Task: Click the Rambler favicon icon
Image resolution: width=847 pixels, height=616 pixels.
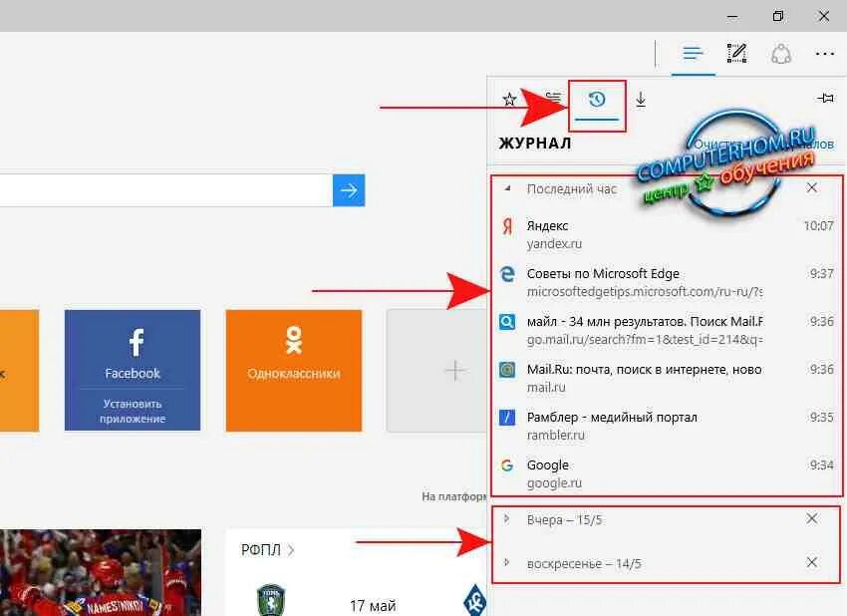Action: pos(506,418)
